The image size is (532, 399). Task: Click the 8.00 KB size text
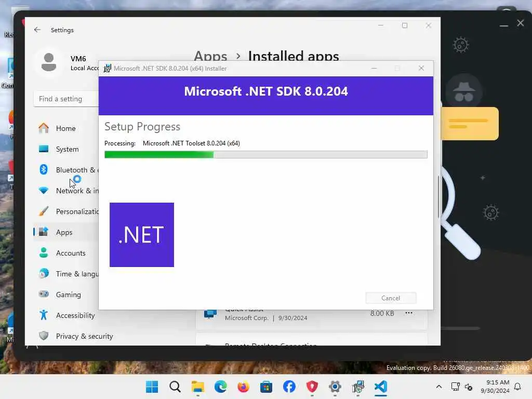pyautogui.click(x=382, y=313)
